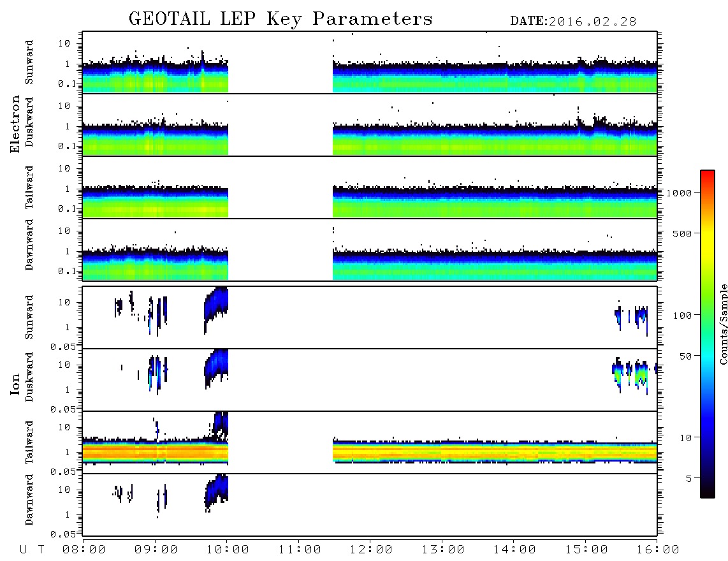728x561 pixels.
Task: Select the "14:00" time tick label
Action: (x=514, y=550)
